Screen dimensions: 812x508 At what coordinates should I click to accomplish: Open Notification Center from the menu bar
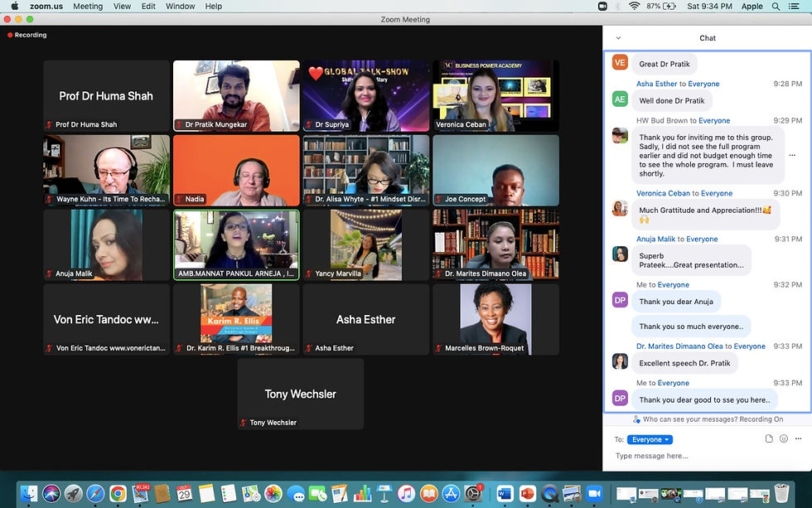coord(794,6)
